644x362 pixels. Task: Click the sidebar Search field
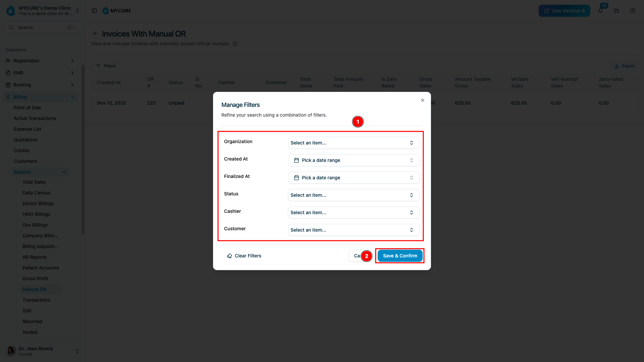point(42,27)
